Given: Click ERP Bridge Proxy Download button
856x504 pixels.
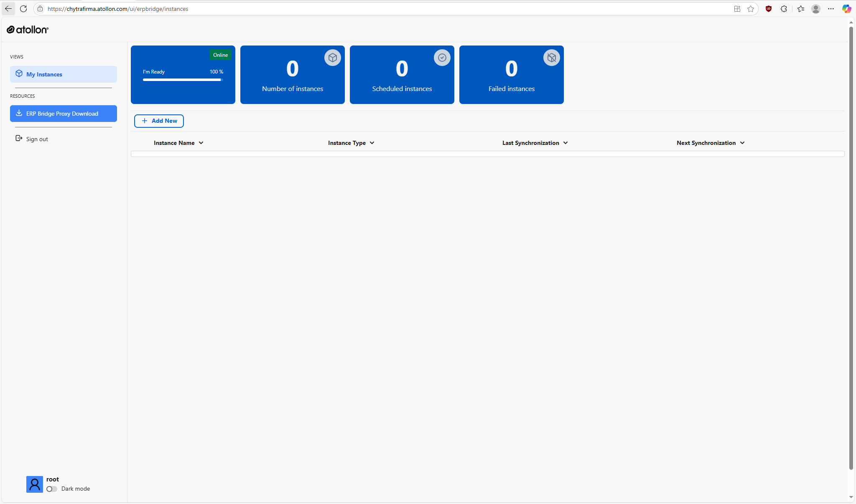Looking at the screenshot, I should coord(64,114).
